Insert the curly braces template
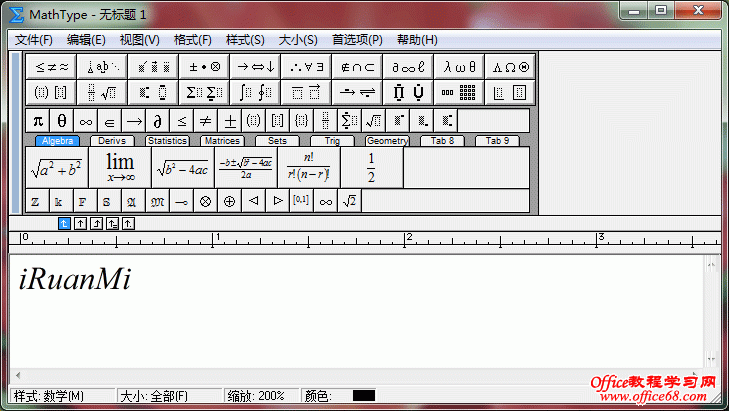This screenshot has width=729, height=411. 301,121
